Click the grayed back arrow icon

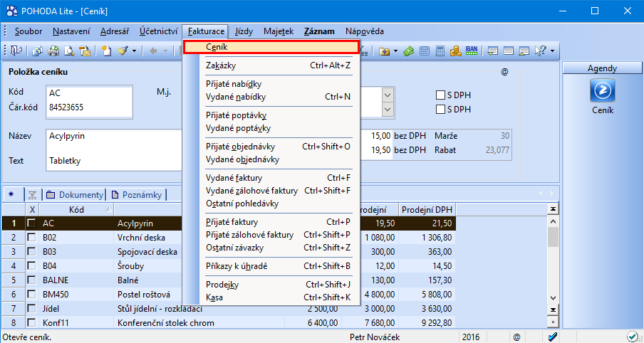pos(154,51)
